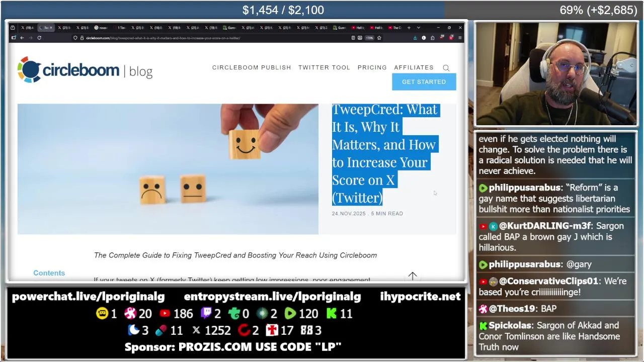The height and width of the screenshot is (362, 644).
Task: Select the first X tab at far left
Action: pos(27,28)
